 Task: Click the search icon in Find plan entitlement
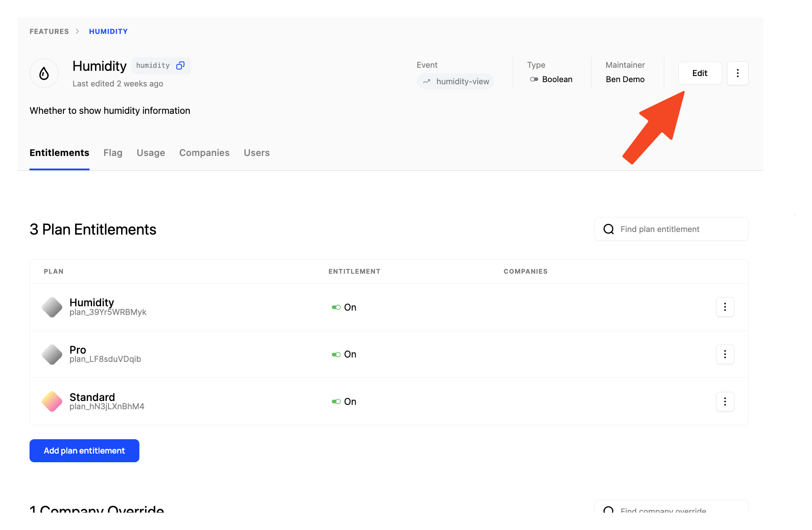[609, 229]
